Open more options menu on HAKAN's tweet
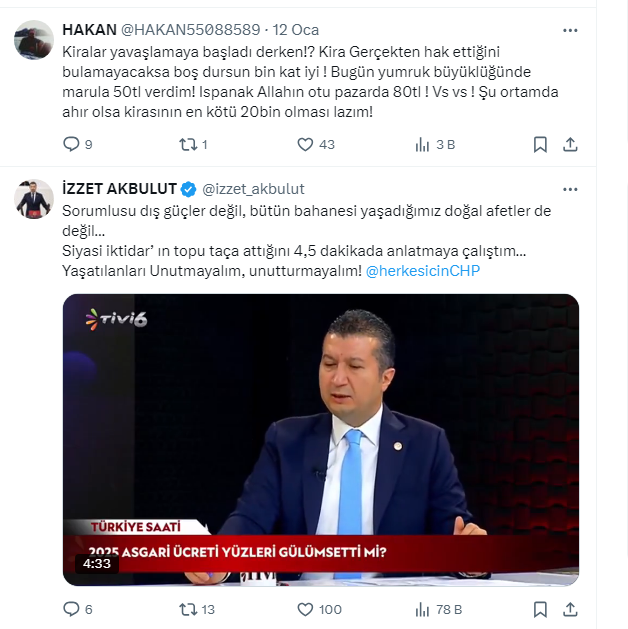 [x=570, y=30]
